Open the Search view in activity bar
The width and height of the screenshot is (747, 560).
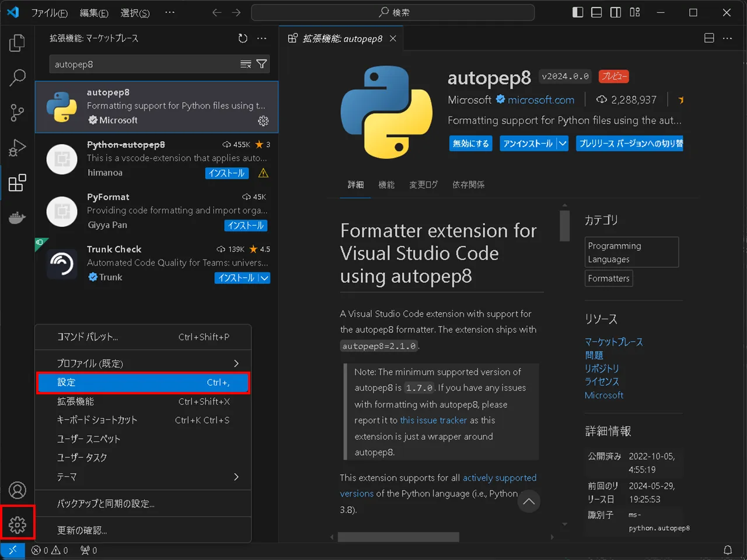click(17, 78)
